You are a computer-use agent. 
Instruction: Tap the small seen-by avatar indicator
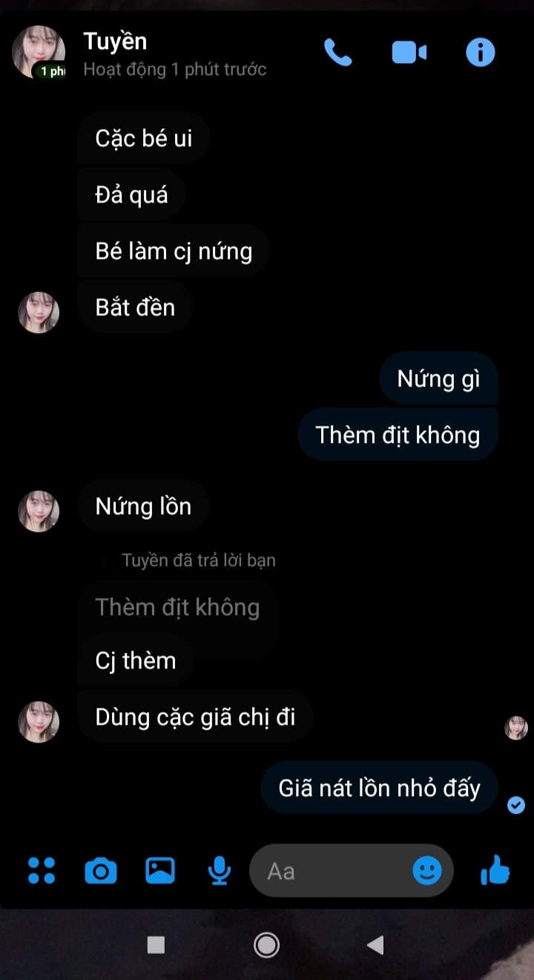click(516, 729)
